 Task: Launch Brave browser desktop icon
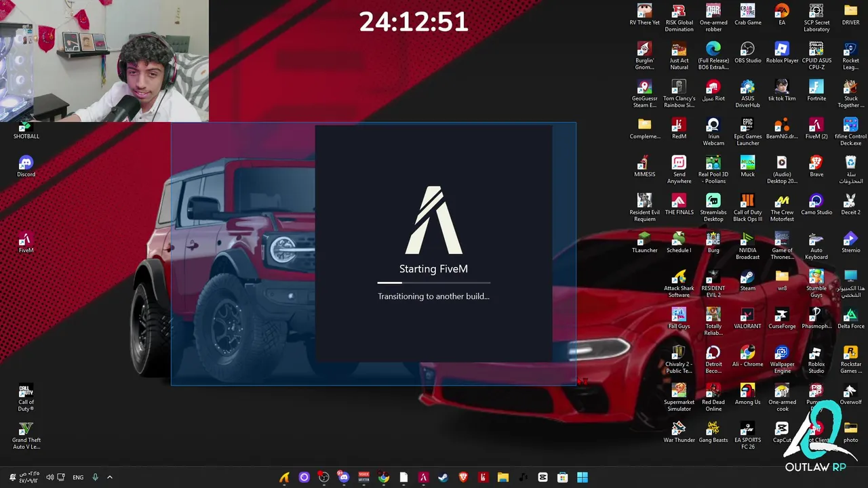coord(816,167)
